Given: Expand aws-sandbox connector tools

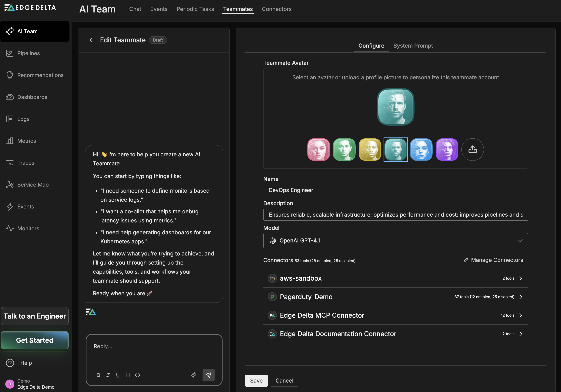Looking at the screenshot, I should point(521,278).
